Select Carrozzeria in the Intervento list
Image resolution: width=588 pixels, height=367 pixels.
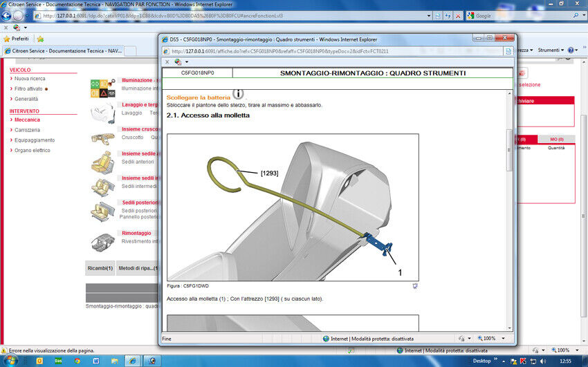click(x=27, y=130)
